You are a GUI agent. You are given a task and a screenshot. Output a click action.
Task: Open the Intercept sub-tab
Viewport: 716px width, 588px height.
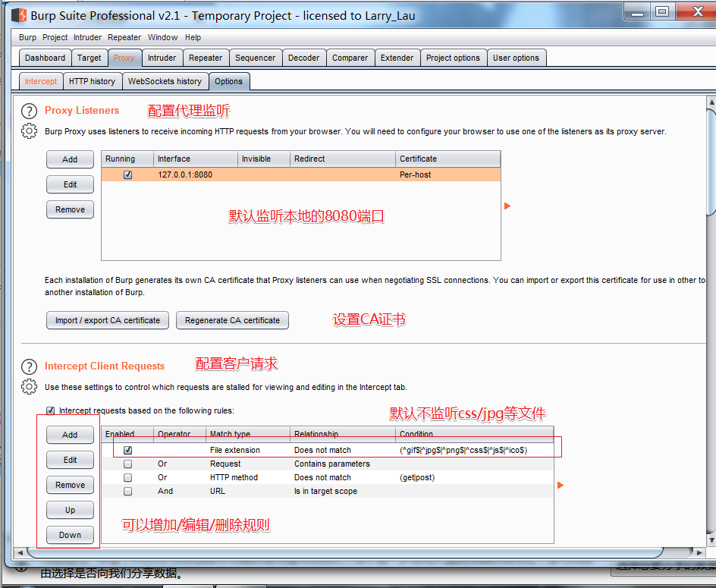[41, 81]
